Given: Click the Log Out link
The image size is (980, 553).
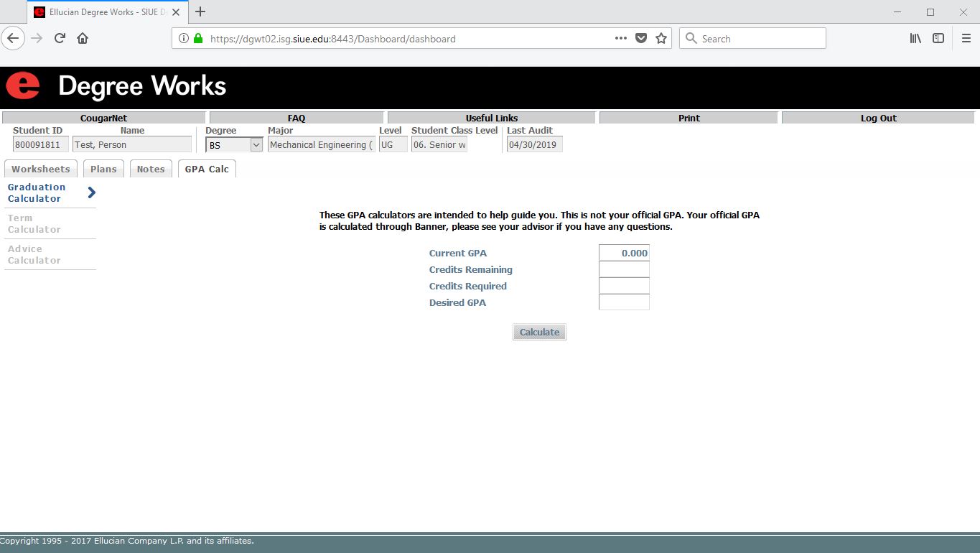Looking at the screenshot, I should click(878, 118).
